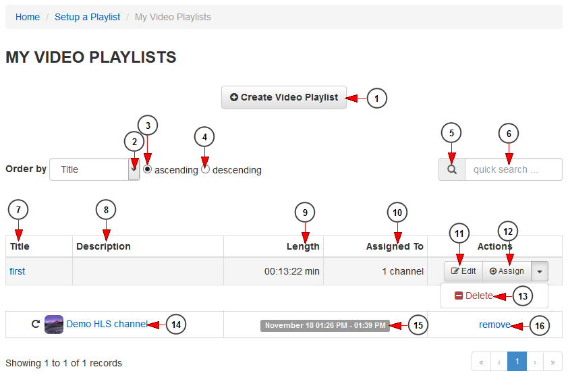
Task: Click the November 18 schedule time badge
Action: click(325, 325)
